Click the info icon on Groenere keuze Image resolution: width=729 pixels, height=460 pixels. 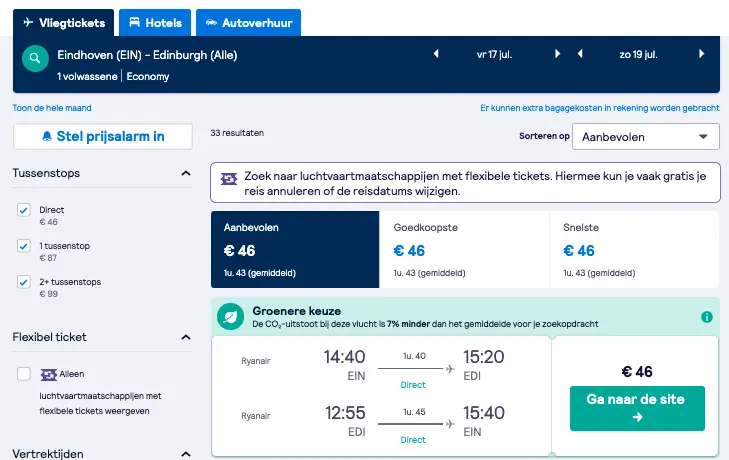(707, 317)
